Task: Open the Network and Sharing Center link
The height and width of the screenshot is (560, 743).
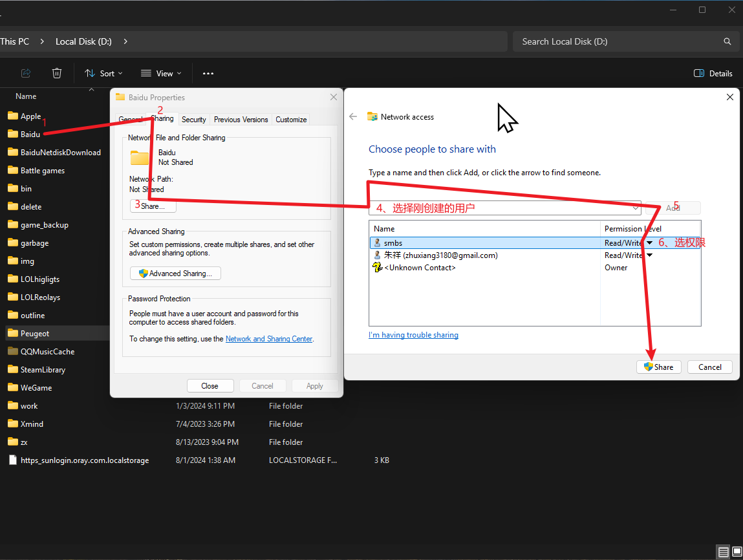Action: (x=268, y=339)
